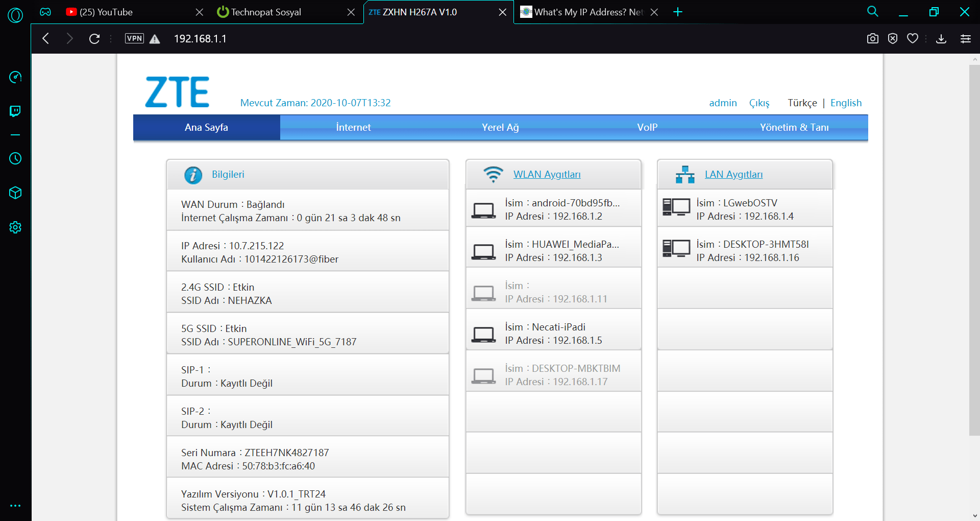The width and height of the screenshot is (980, 521).
Task: Click laptop icon for HUAWEI_MediaPa device
Action: (x=483, y=251)
